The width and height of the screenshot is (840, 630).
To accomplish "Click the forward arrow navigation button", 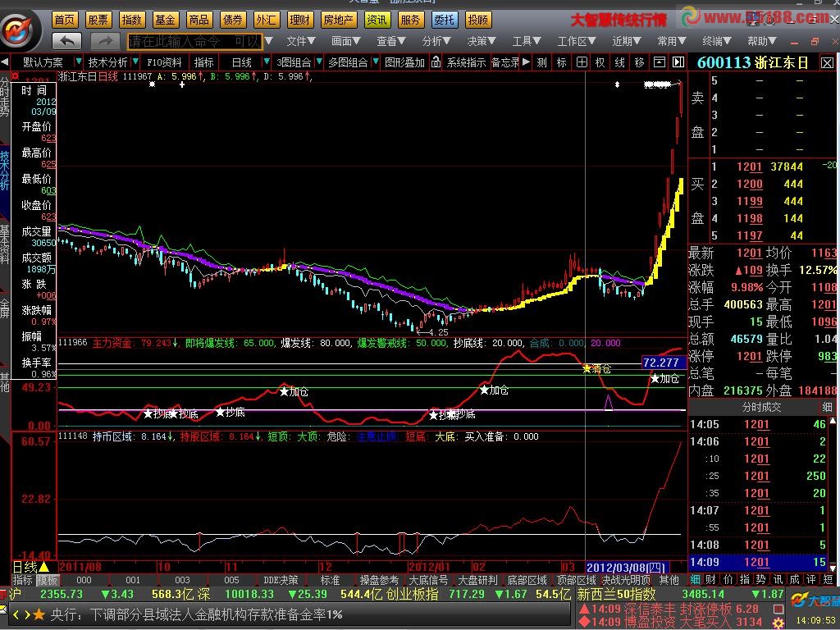I will click(105, 40).
